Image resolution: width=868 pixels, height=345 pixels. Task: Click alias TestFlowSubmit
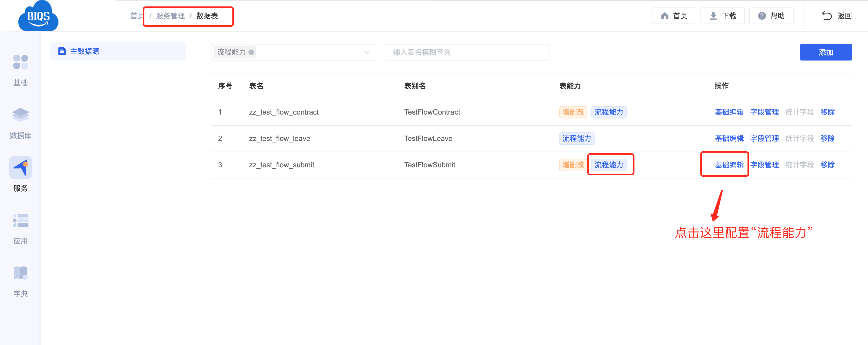(429, 164)
